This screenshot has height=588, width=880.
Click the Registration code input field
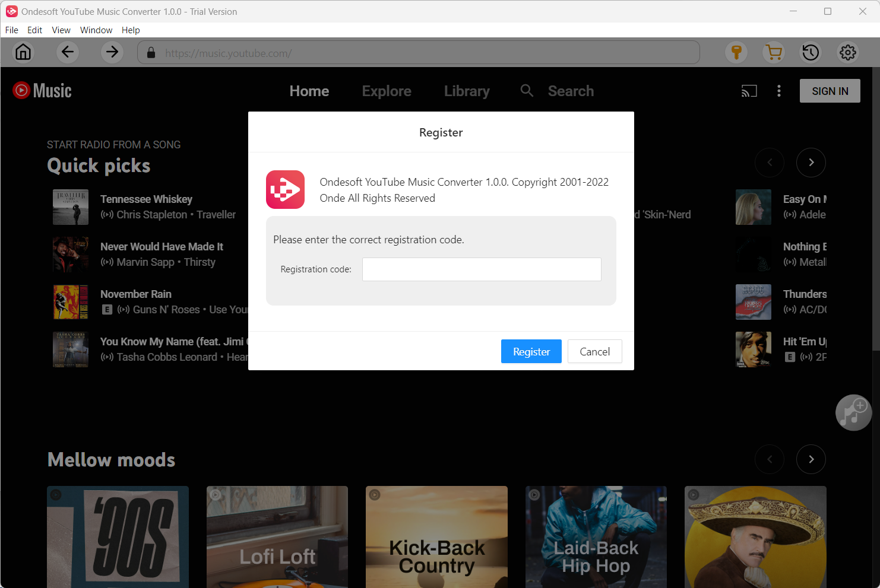tap(482, 269)
